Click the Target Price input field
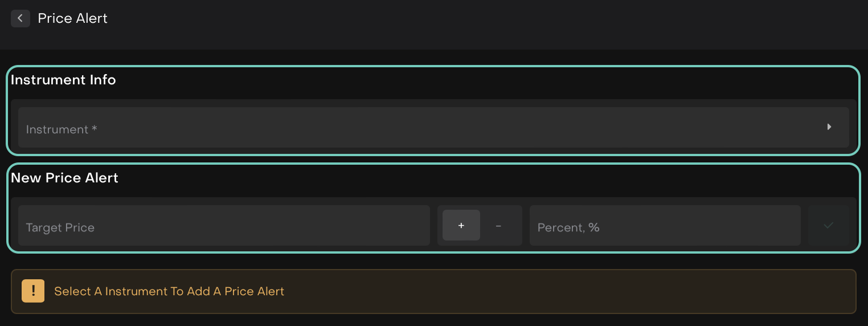 [x=224, y=226]
